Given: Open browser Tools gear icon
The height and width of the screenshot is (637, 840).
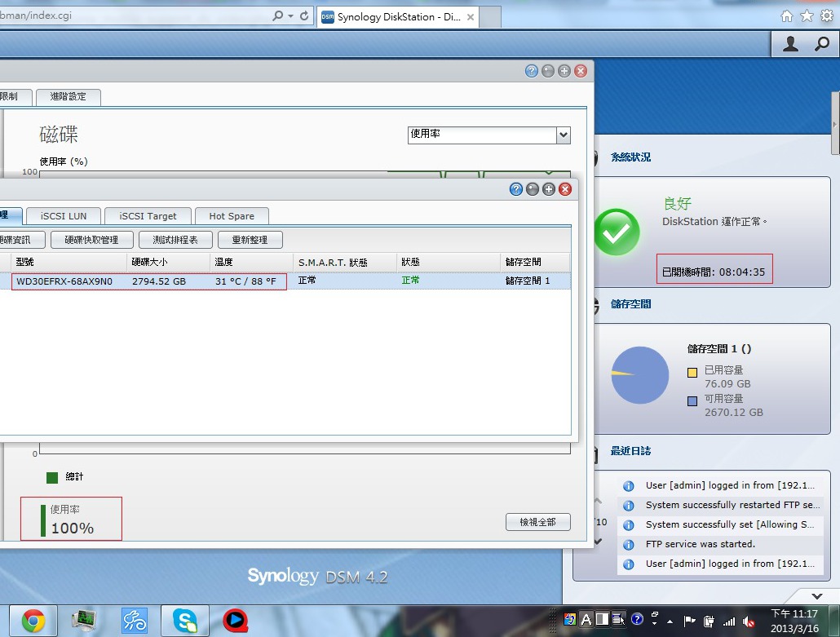Looking at the screenshot, I should coord(827,16).
